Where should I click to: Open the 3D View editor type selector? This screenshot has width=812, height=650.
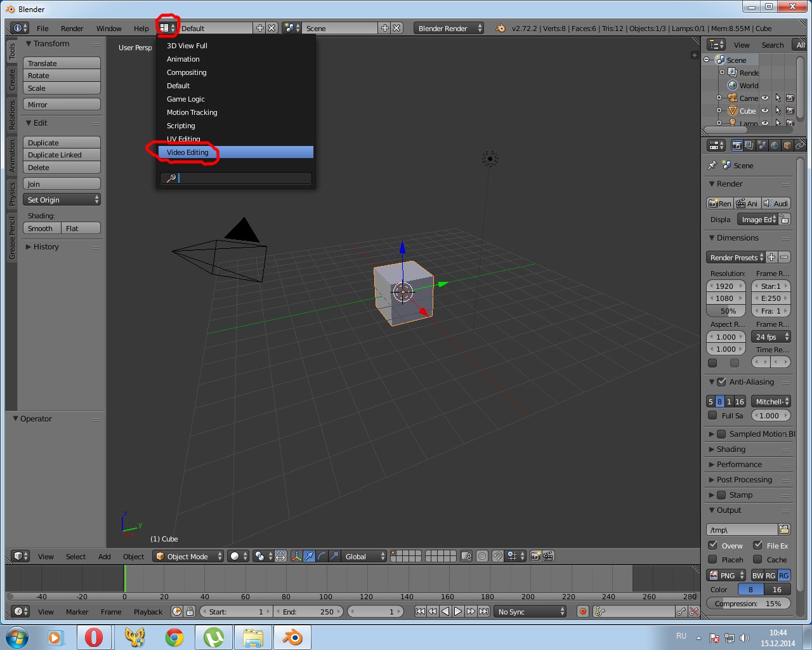click(x=20, y=556)
